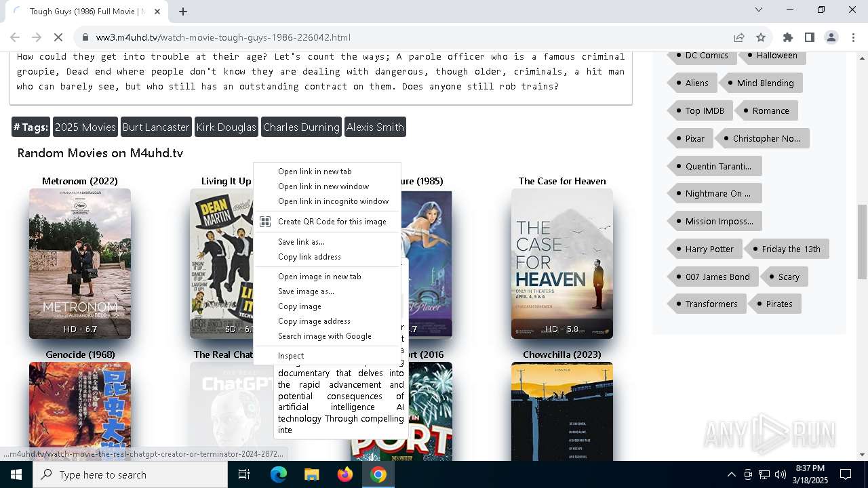Screen dimensions: 868x488
Task: Open Pirates sidebar tag
Action: (x=774, y=304)
